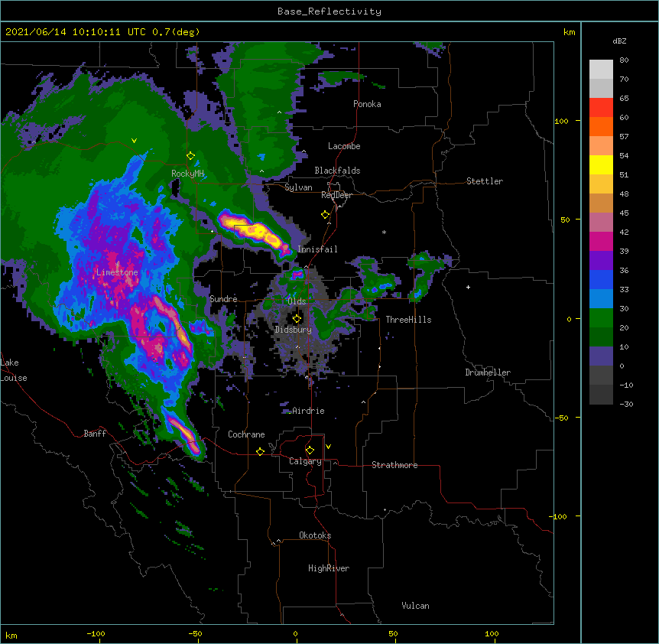Click the 0.7(deg) elevation angle text
The image size is (659, 644).
click(x=176, y=32)
